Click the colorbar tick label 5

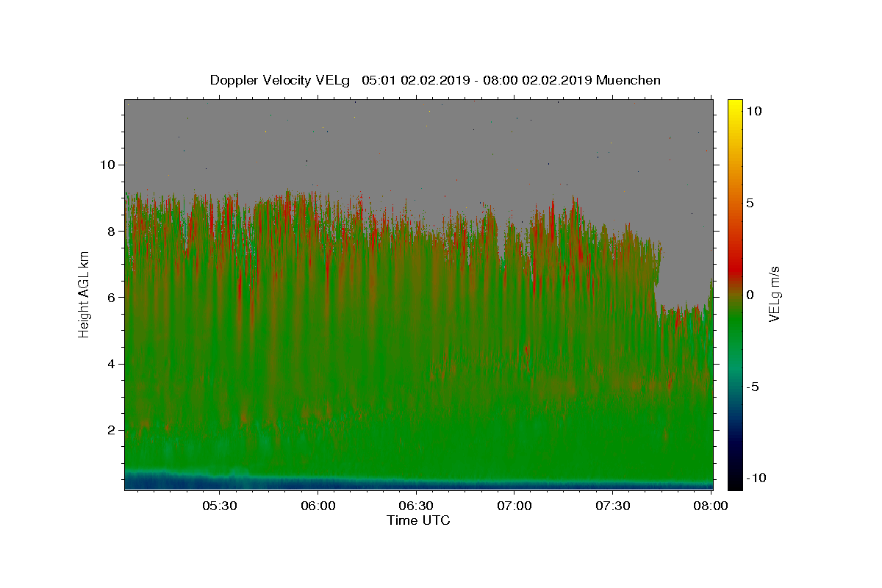coord(750,203)
